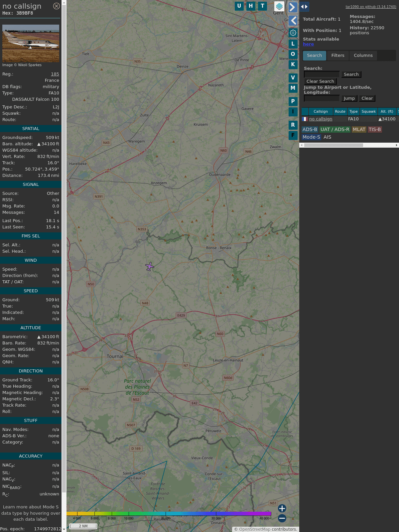Click the altitude color scale bar
399x532 pixels.
pyautogui.click(x=169, y=514)
